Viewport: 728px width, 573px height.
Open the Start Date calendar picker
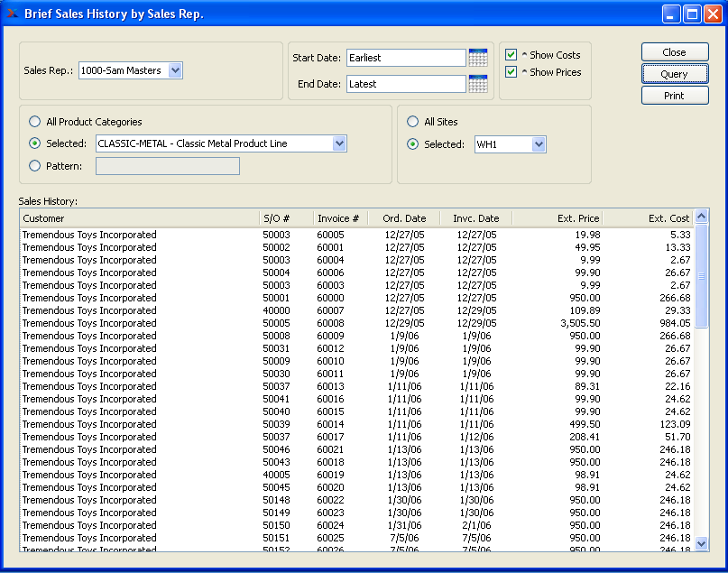coord(478,58)
